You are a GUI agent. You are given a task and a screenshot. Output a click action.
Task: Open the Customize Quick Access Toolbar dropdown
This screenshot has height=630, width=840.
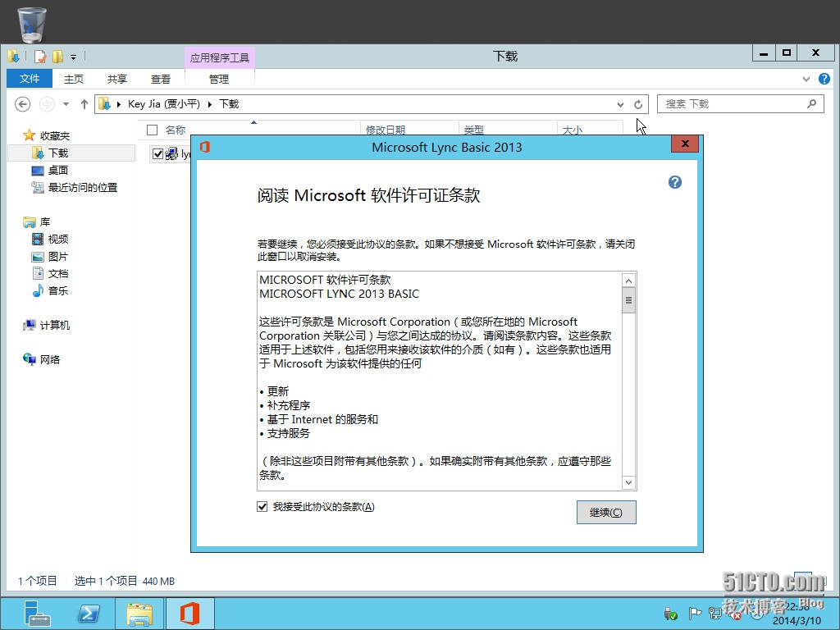(73, 57)
